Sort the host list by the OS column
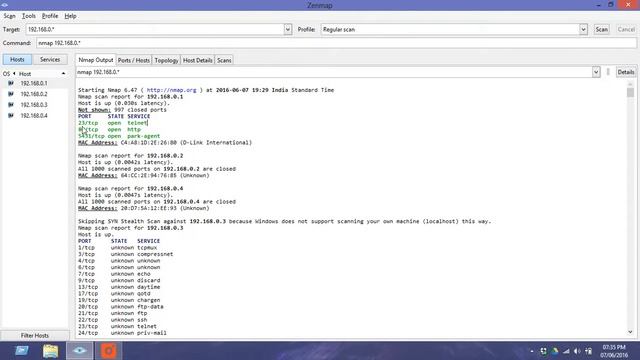Image resolution: width=640 pixels, height=360 pixels. click(x=6, y=74)
